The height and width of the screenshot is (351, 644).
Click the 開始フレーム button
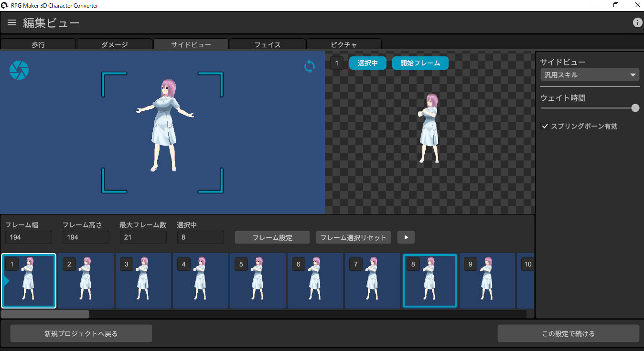click(420, 63)
